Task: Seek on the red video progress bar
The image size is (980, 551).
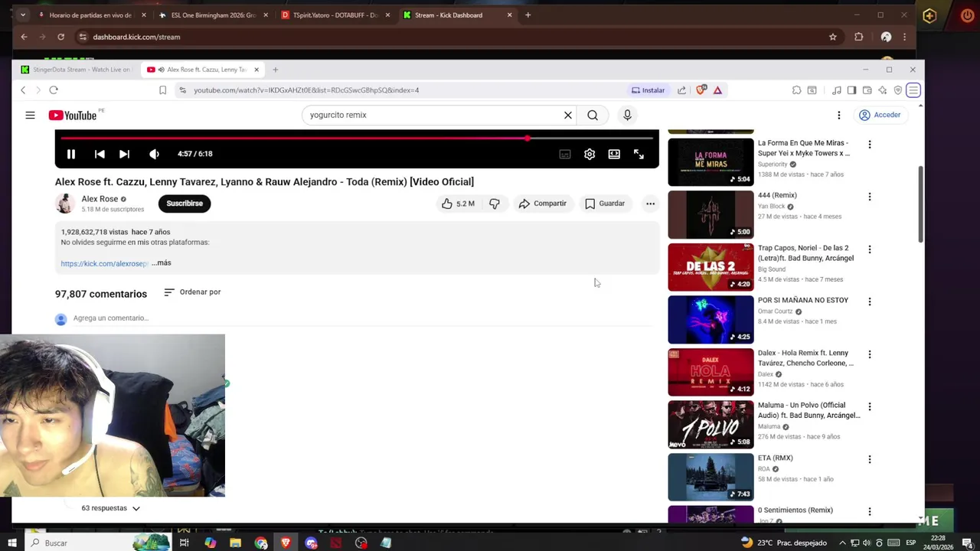Action: 357,138
